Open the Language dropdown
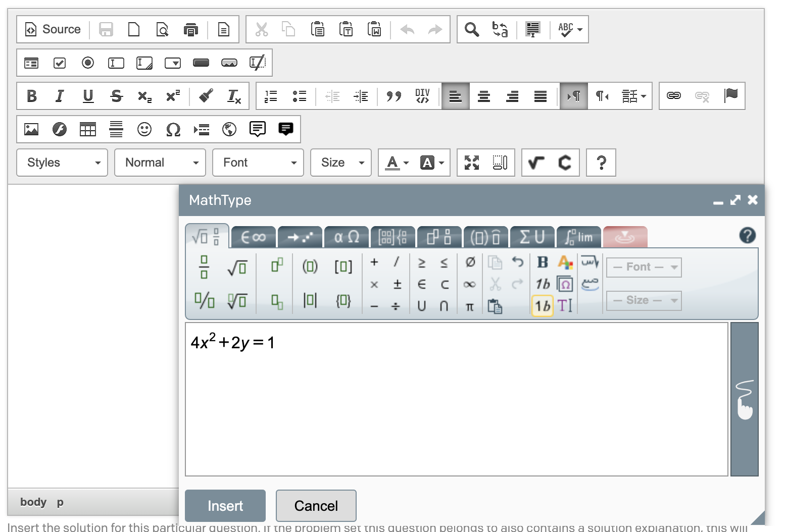The height and width of the screenshot is (532, 785). [x=633, y=96]
